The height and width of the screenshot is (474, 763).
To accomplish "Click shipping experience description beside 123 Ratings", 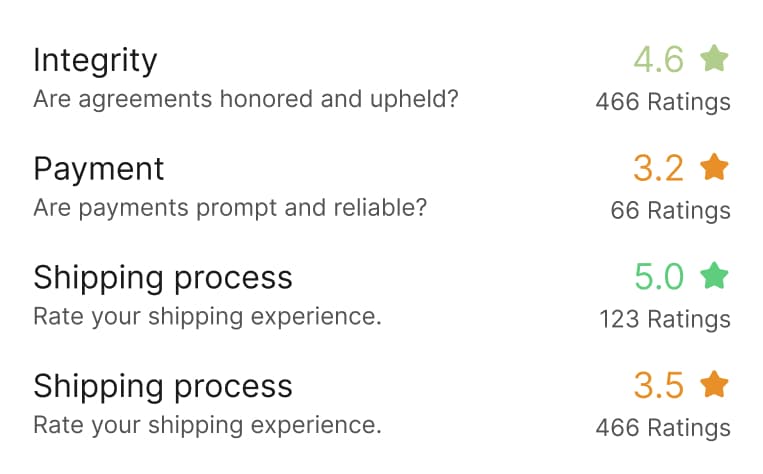I will pos(207,317).
